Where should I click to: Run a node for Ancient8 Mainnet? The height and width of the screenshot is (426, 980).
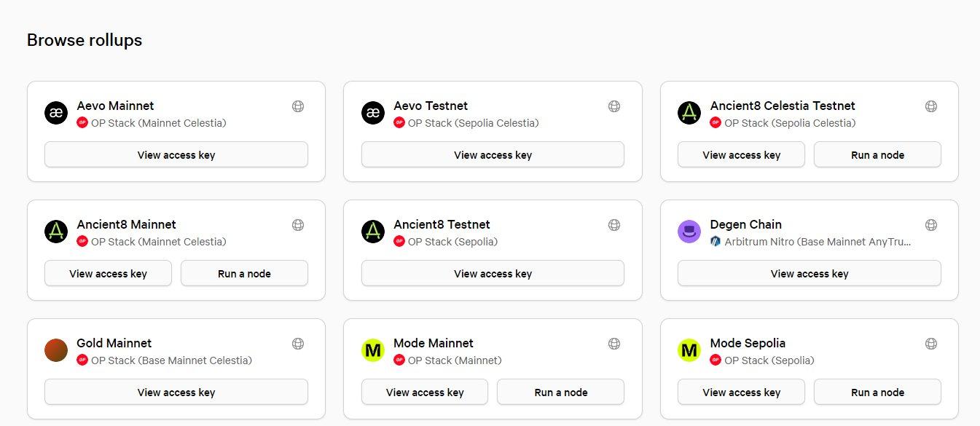(x=244, y=274)
